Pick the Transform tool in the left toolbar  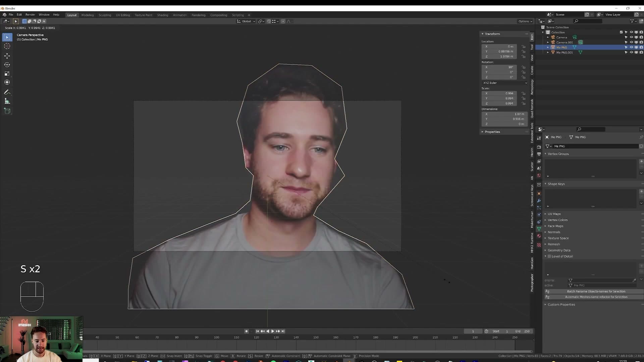click(7, 82)
